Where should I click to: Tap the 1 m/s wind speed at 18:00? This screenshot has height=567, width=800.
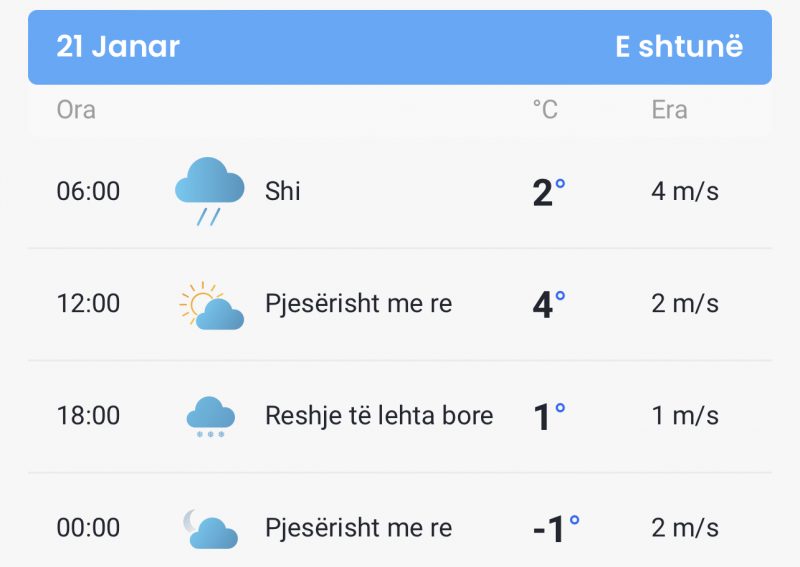coord(685,415)
